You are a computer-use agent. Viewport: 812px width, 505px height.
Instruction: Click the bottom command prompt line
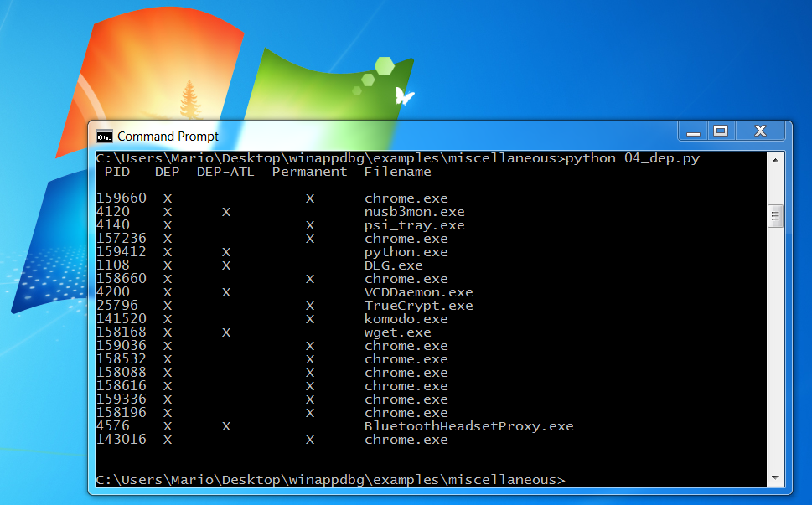pyautogui.click(x=330, y=480)
